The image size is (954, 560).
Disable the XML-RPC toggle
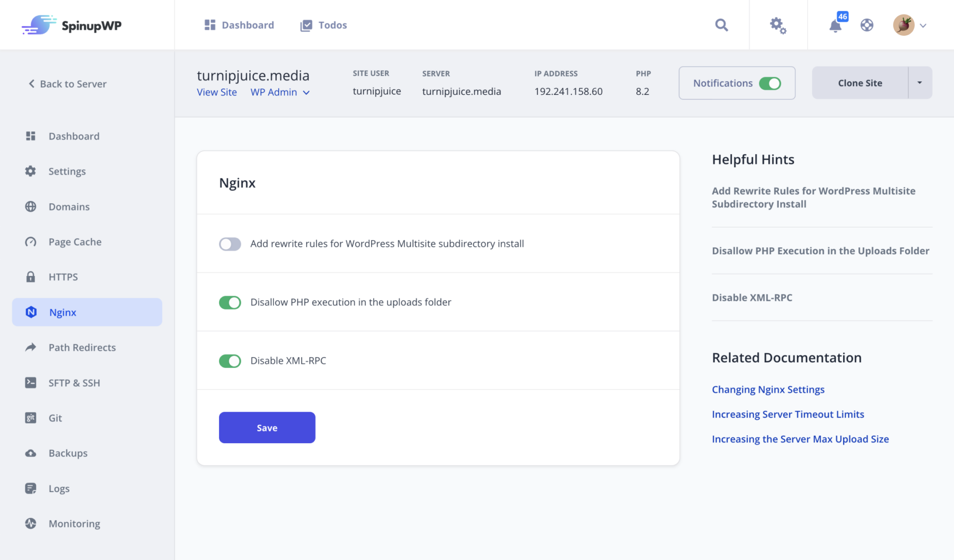pyautogui.click(x=230, y=360)
